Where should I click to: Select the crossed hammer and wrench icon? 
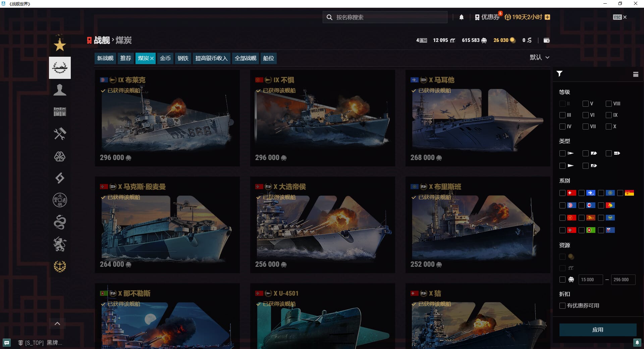point(60,134)
